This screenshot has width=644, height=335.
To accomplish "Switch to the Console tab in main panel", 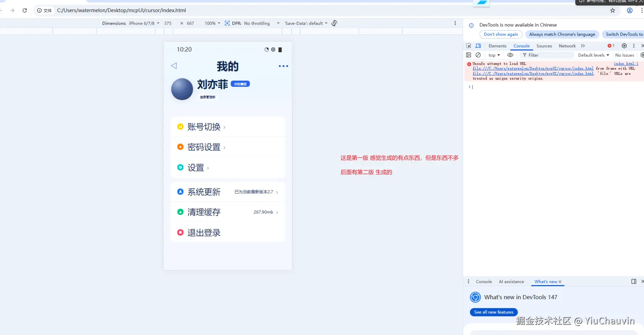I will (521, 46).
